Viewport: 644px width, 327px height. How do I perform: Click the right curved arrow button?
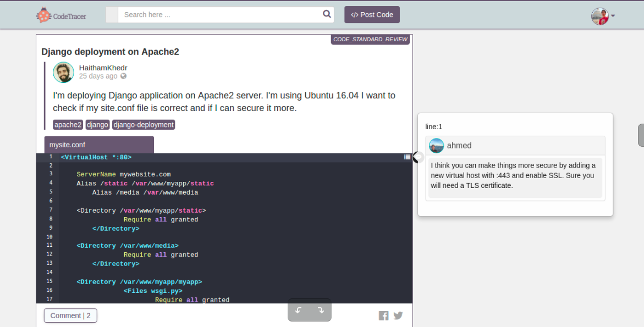click(x=321, y=311)
